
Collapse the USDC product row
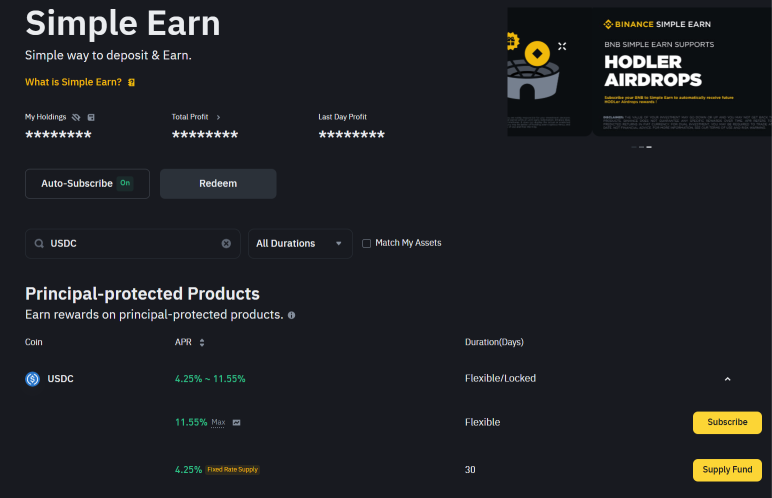[x=727, y=379]
